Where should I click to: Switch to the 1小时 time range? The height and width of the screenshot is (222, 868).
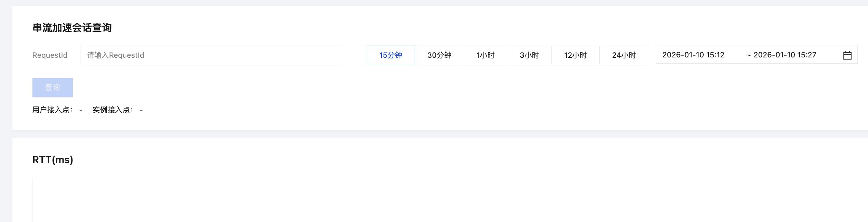[x=485, y=55]
